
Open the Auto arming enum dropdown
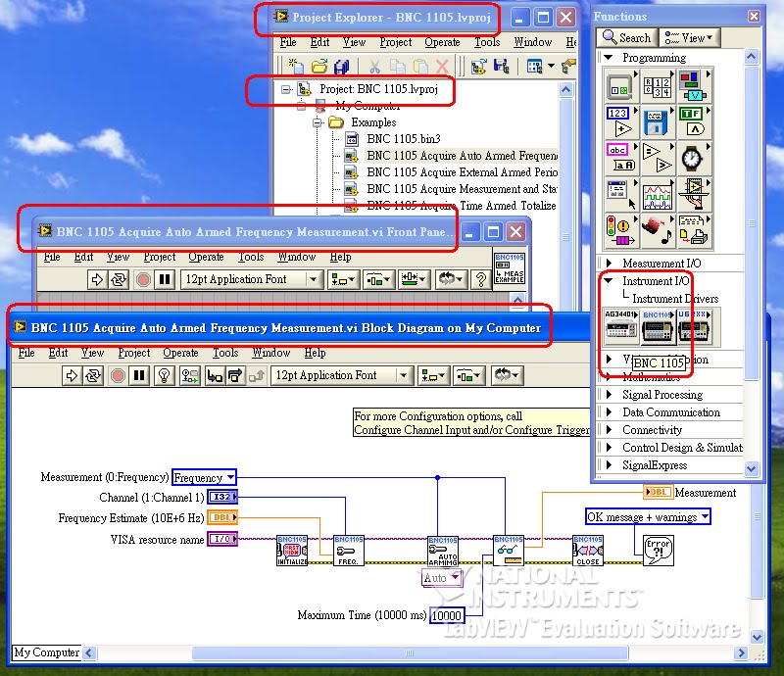tap(454, 577)
